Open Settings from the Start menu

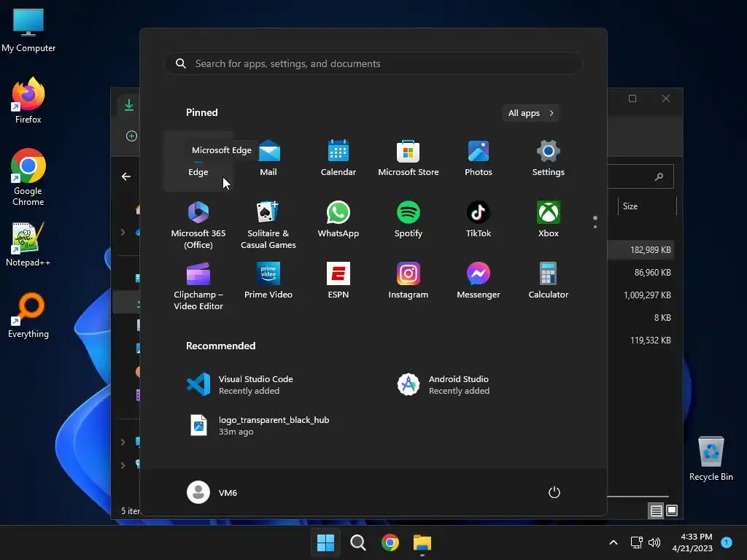549,159
